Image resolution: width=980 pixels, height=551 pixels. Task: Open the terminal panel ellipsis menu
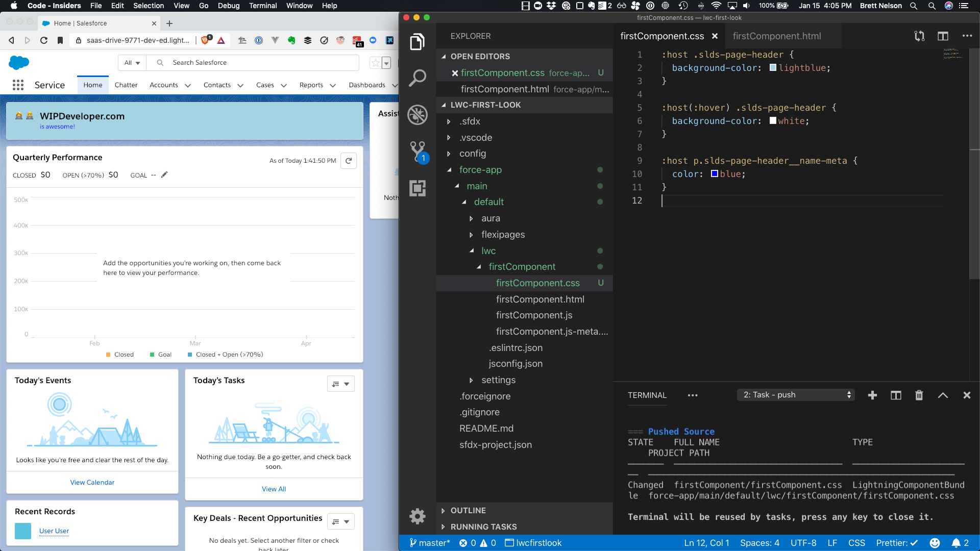click(x=693, y=395)
